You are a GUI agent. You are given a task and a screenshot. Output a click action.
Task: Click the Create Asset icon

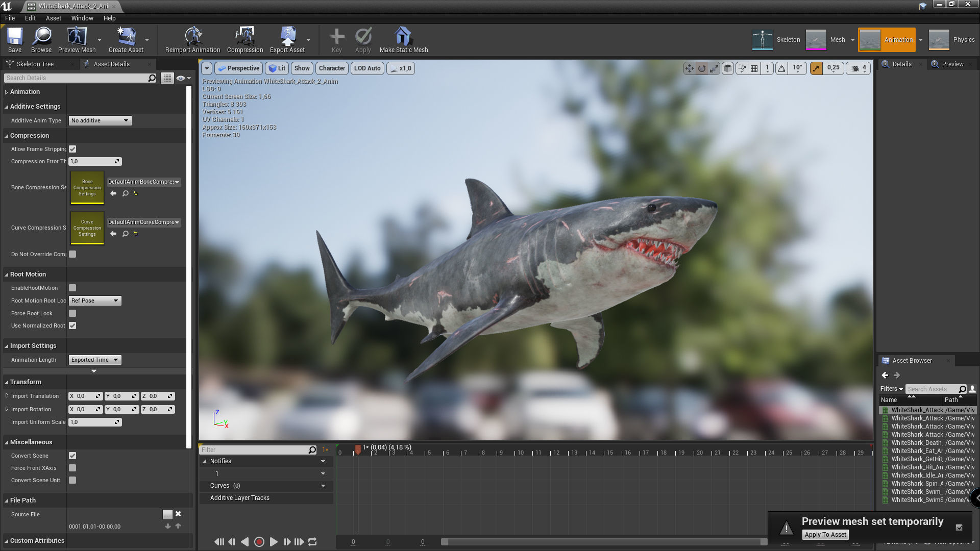click(126, 40)
